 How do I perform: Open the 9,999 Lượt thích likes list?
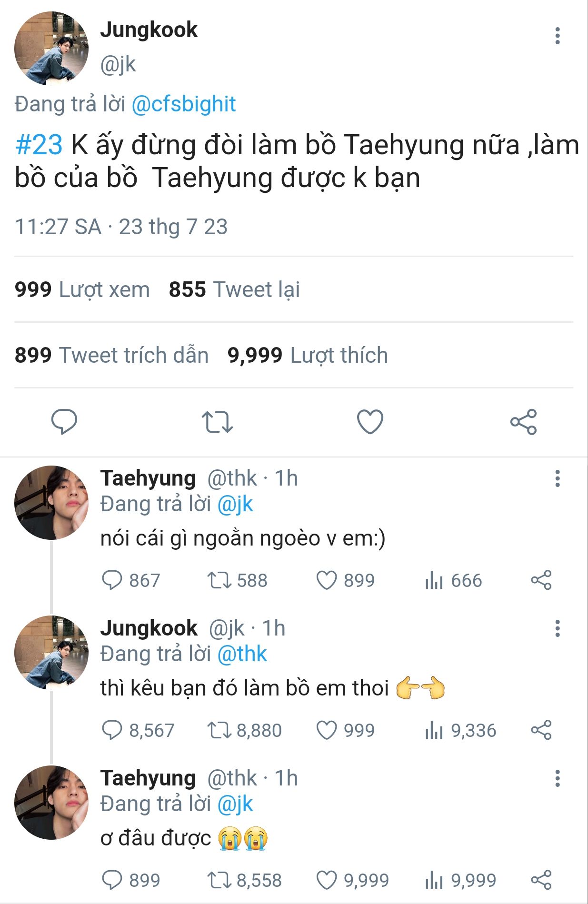[x=308, y=355]
